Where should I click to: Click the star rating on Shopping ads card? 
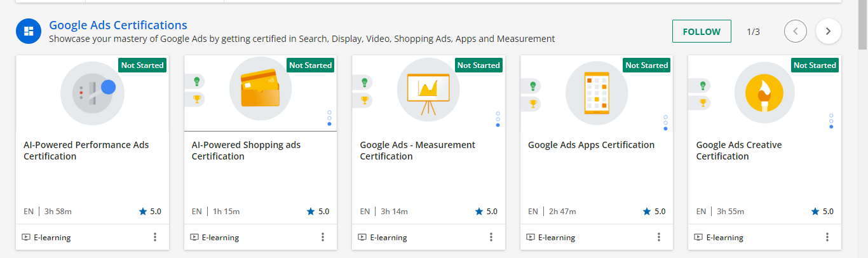pos(318,212)
